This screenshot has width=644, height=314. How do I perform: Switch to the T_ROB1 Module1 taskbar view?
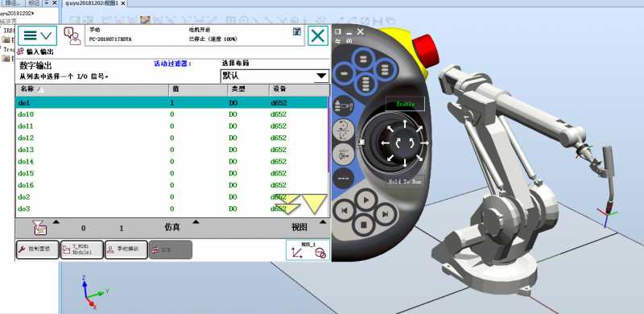[82, 250]
